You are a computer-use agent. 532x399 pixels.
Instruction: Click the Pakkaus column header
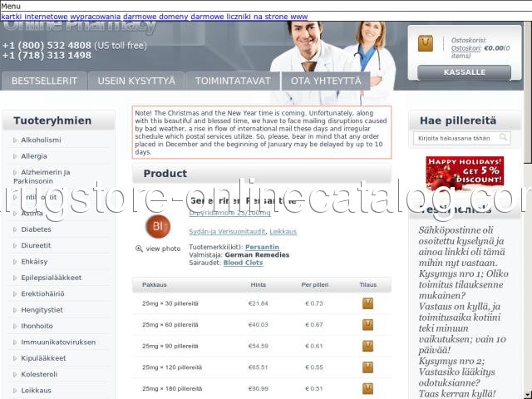click(x=155, y=284)
